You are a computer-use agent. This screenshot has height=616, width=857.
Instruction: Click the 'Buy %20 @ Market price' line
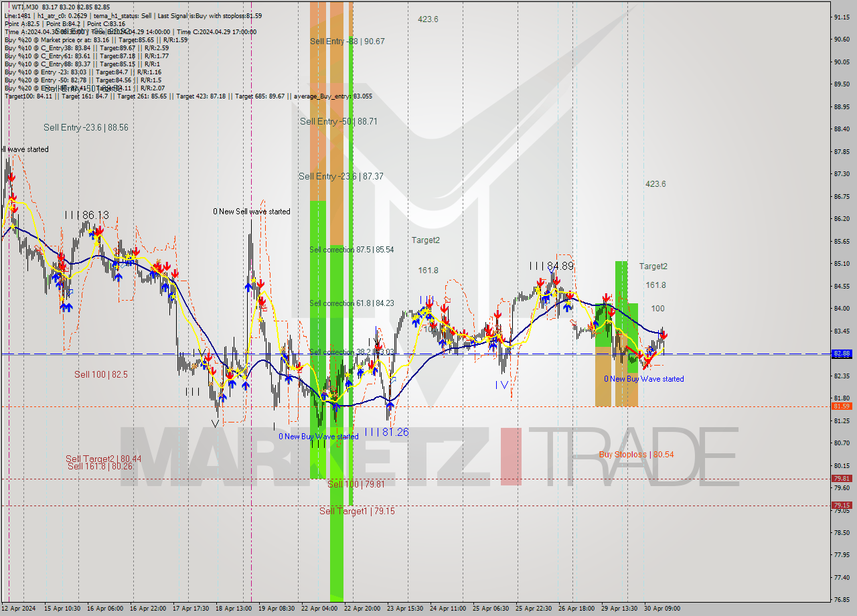96,40
